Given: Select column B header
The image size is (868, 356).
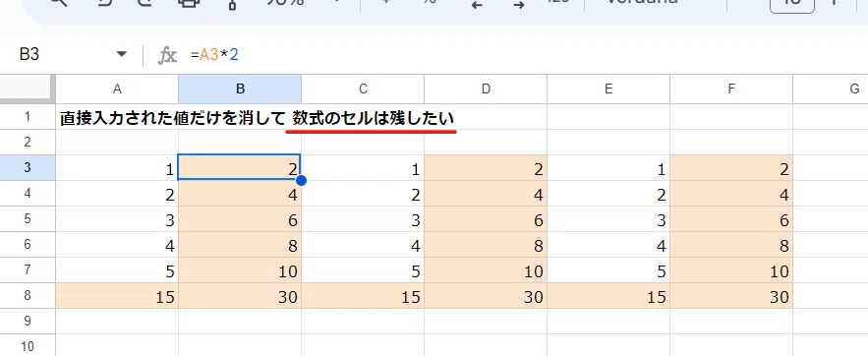Looking at the screenshot, I should coord(240,89).
